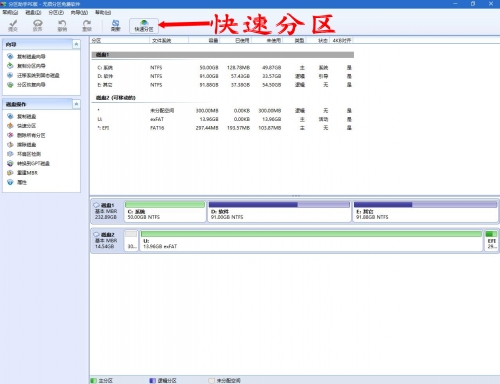
Task: Open the 磁盘(D) menu
Action: point(33,12)
